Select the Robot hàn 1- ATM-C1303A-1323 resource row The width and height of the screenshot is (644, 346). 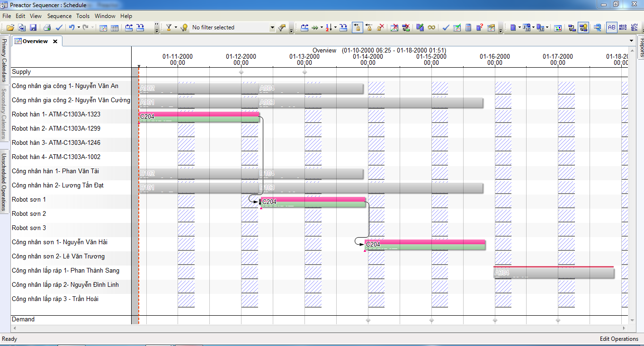tap(56, 115)
